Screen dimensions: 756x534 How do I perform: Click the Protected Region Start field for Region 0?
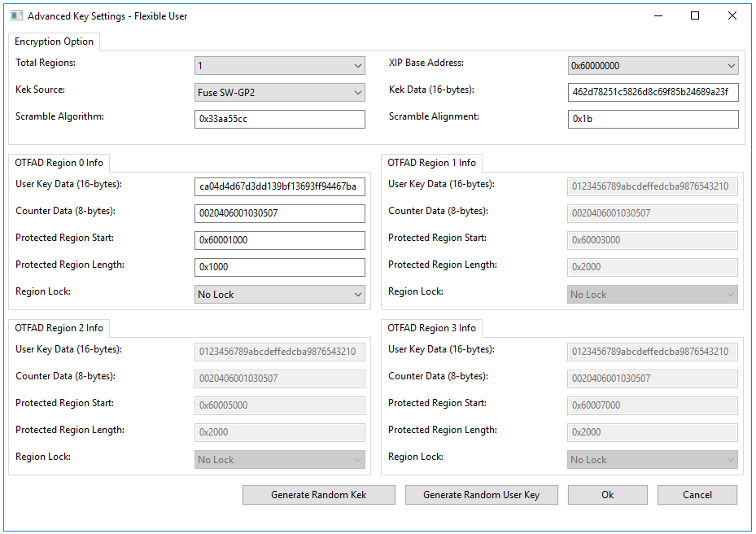(x=279, y=240)
